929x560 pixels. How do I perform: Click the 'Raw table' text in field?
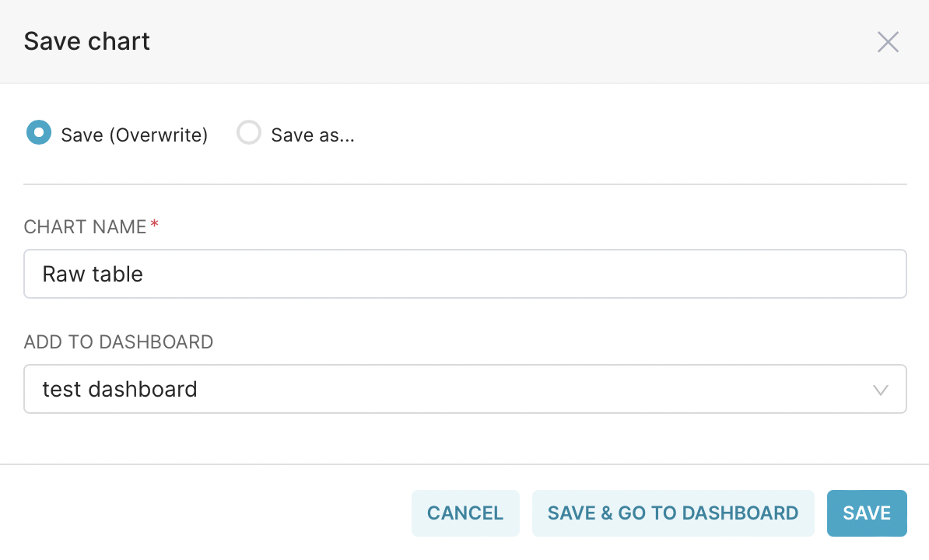point(93,274)
